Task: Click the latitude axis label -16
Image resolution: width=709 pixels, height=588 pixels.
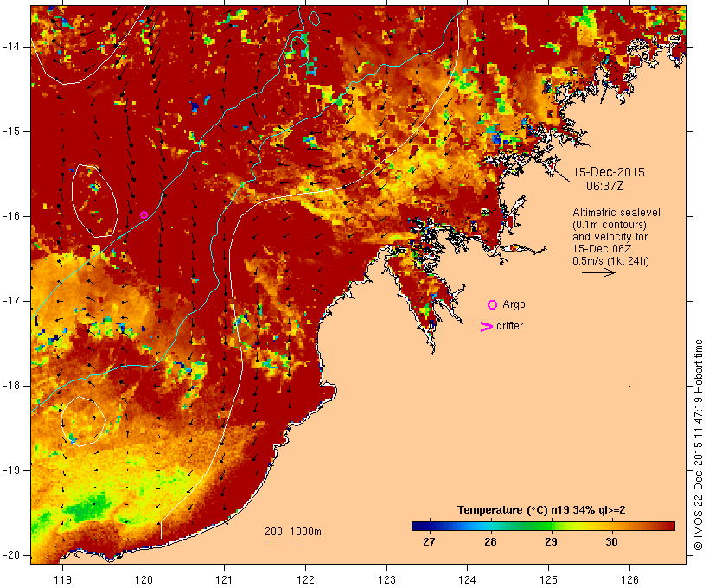Action: click(x=11, y=216)
